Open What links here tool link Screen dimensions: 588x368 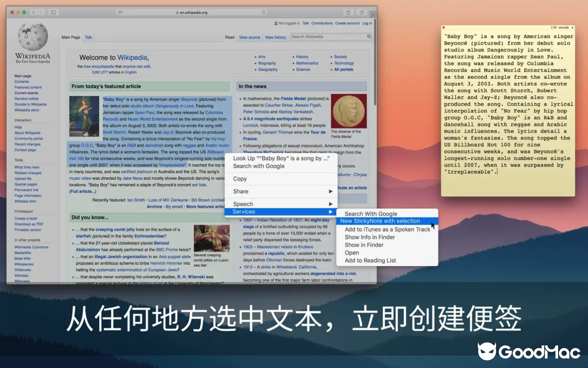coord(27,167)
